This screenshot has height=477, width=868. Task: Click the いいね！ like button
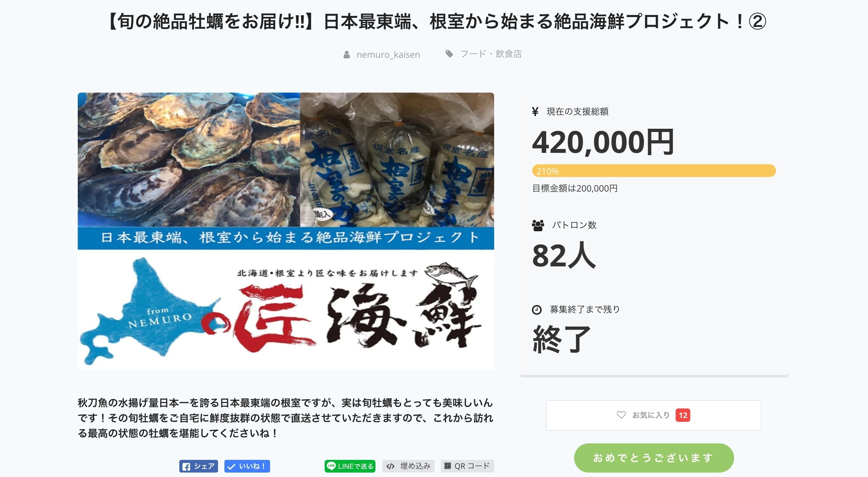247,466
